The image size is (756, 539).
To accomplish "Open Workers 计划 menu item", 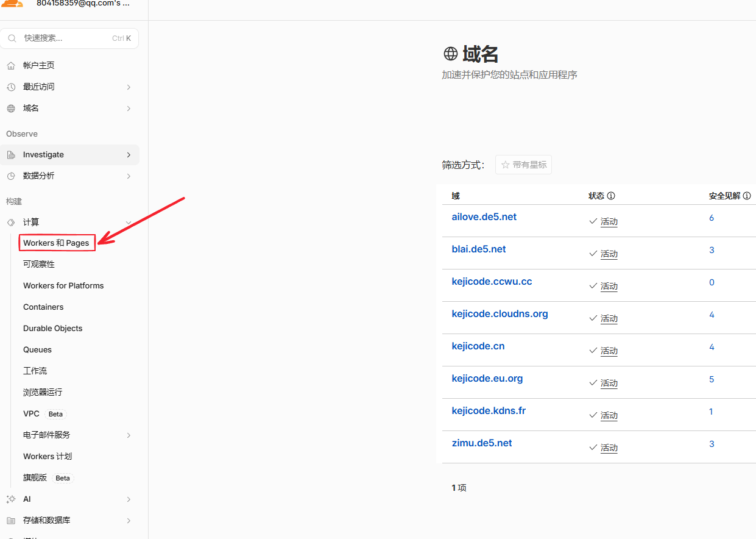I will click(48, 456).
